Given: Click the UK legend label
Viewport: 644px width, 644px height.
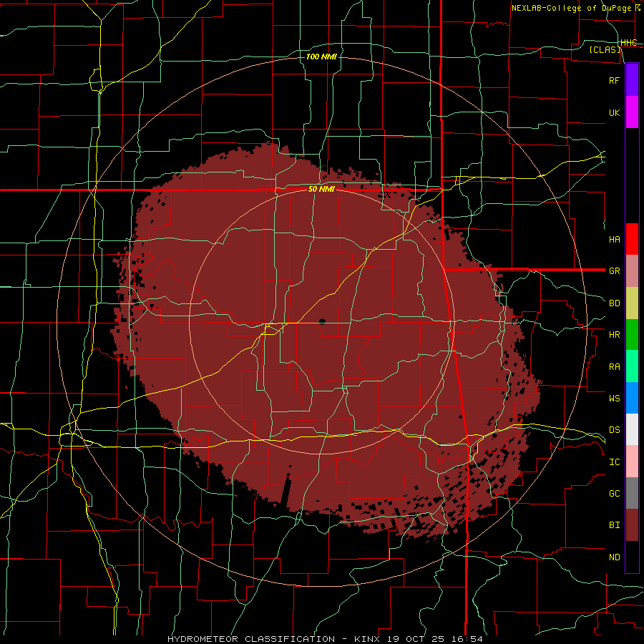Looking at the screenshot, I should pos(615,112).
